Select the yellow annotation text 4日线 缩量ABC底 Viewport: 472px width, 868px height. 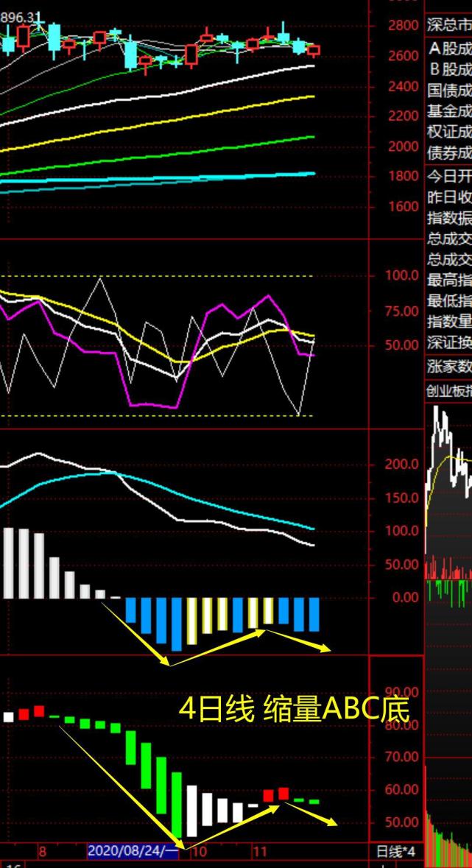point(294,709)
